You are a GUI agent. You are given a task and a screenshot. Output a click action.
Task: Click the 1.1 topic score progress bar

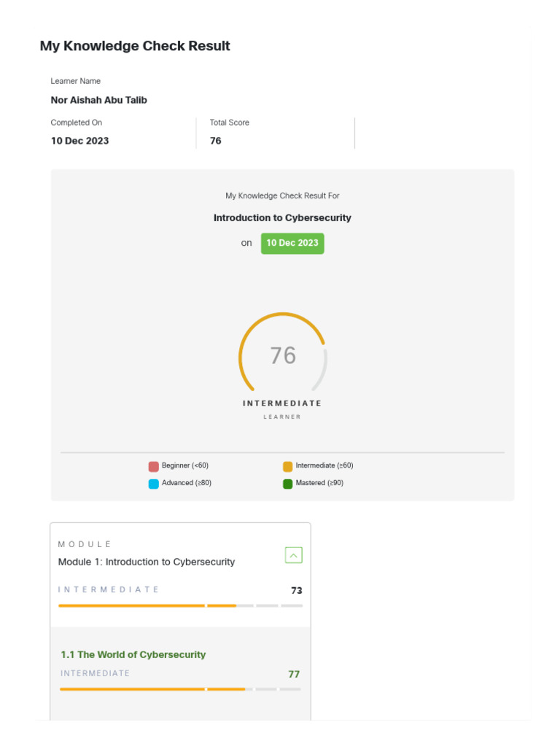pos(181,689)
